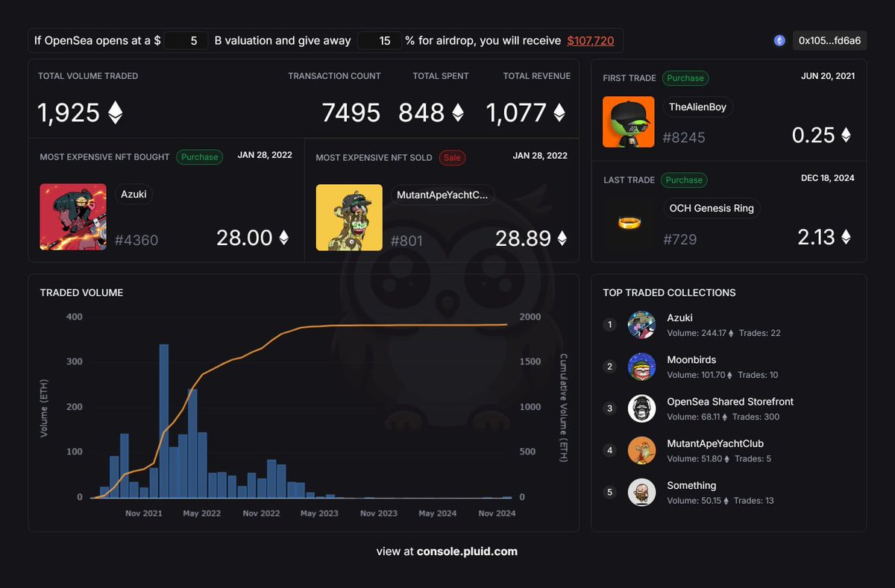Click the airdrop percentage input showing 15
Image resolution: width=895 pixels, height=588 pixels.
(380, 40)
